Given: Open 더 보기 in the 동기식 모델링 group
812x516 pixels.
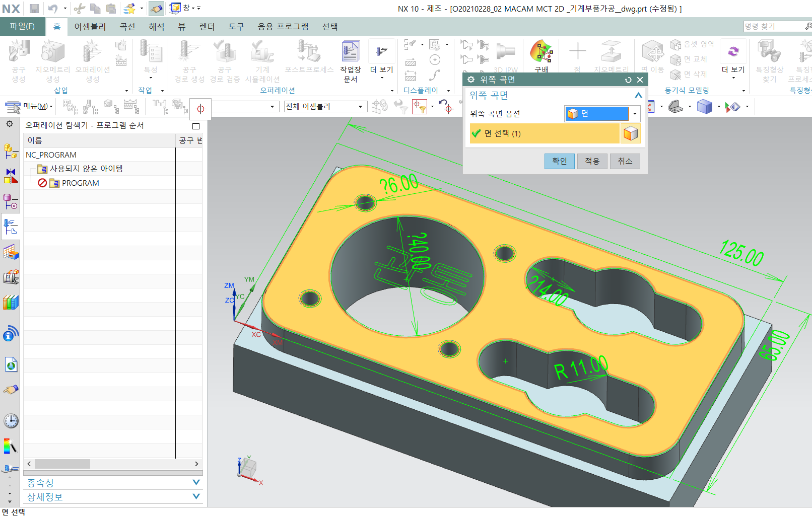Looking at the screenshot, I should click(733, 59).
